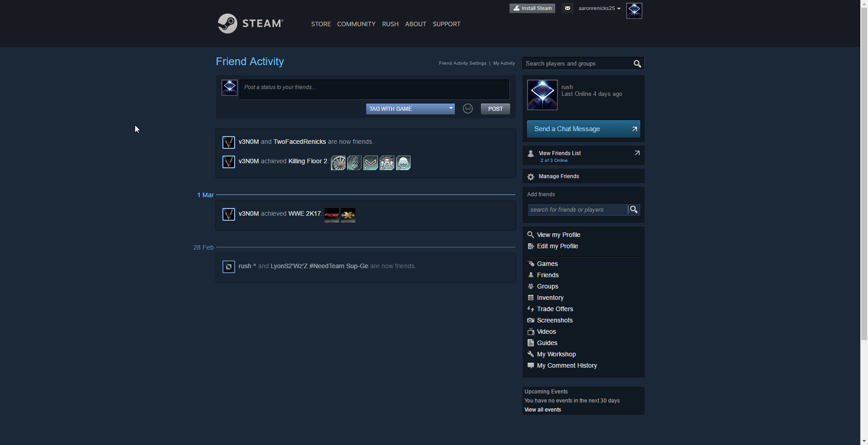Click v3N0M avatar beside WWE 2K17
The width and height of the screenshot is (868, 445).
tap(229, 214)
